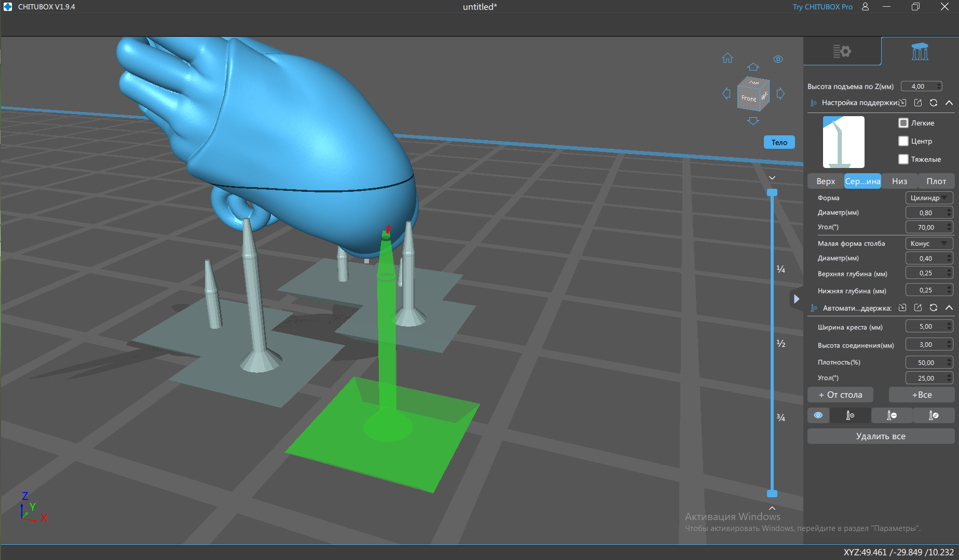Check the Тяжелые support option
959x560 pixels.
pos(903,159)
